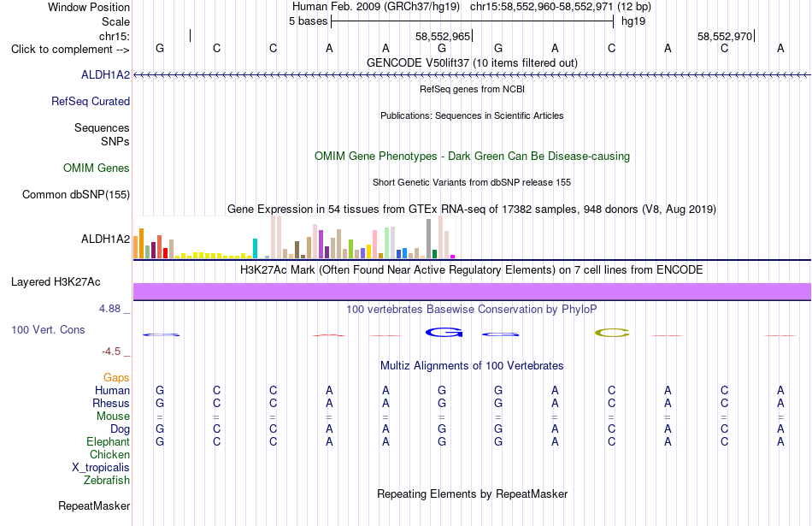This screenshot has height=526, width=812.
Task: Click the 4.88 PhyloP upper value
Action: click(x=109, y=309)
